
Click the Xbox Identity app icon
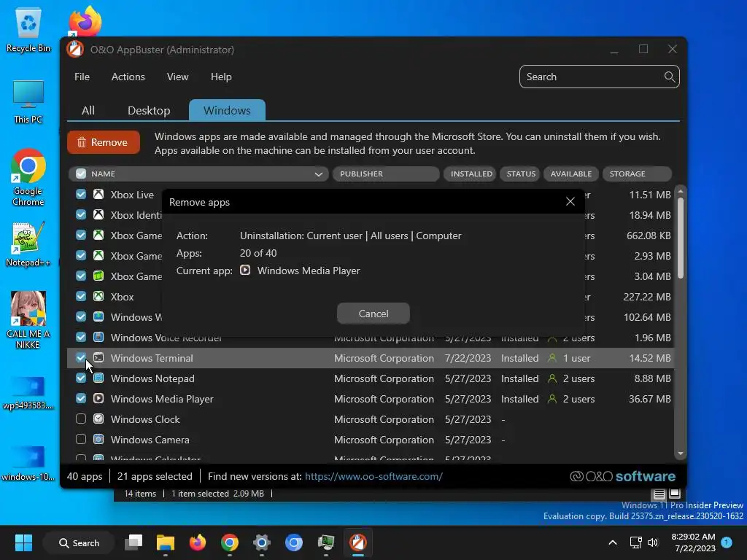coord(98,215)
